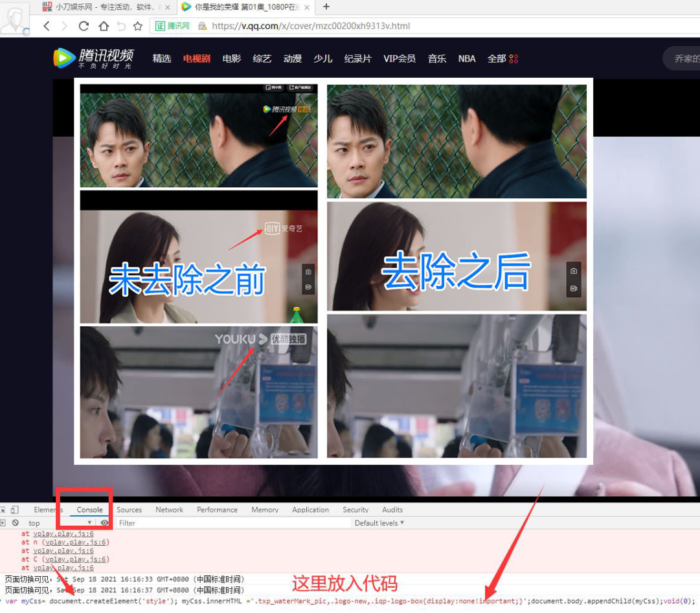Open the 动漫 category
Image resolution: width=700 pixels, height=613 pixels.
(293, 58)
